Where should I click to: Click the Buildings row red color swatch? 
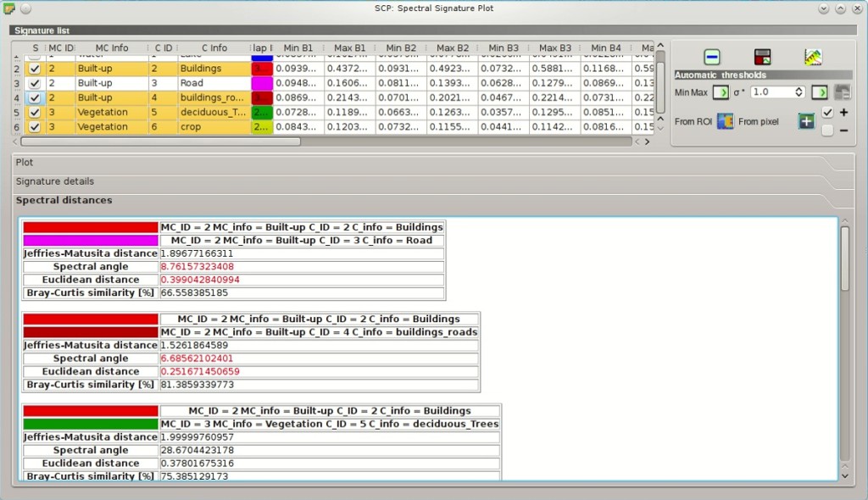coord(262,69)
